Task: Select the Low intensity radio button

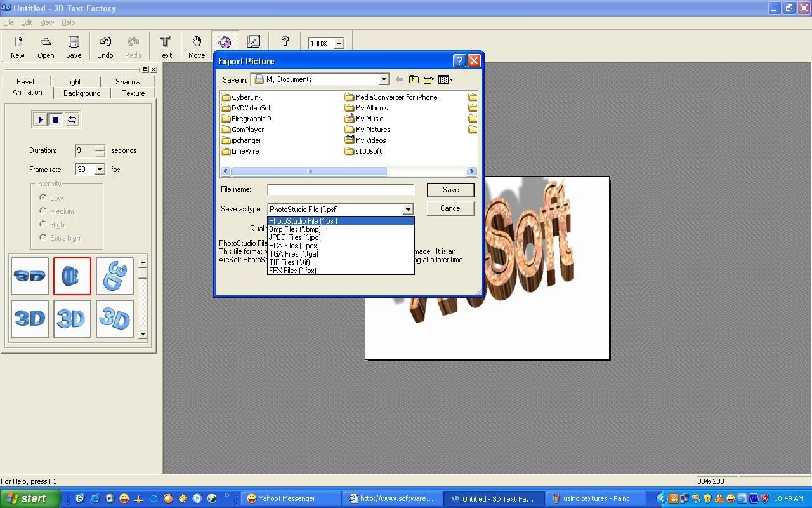Action: coord(42,197)
